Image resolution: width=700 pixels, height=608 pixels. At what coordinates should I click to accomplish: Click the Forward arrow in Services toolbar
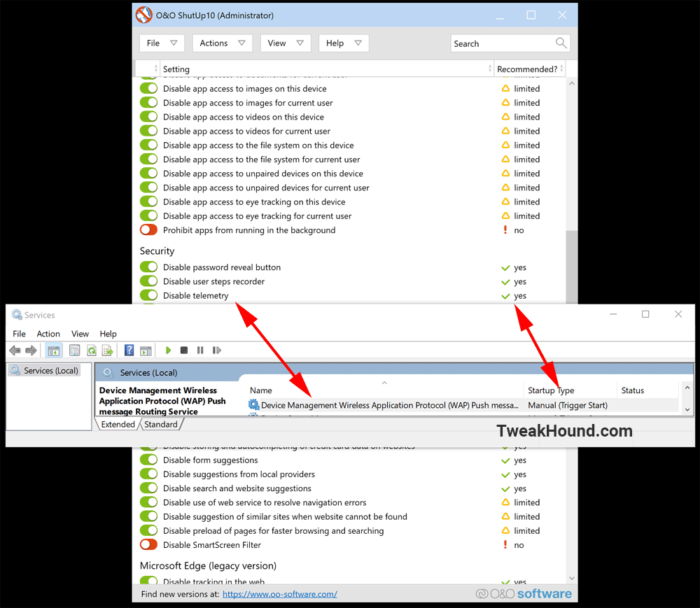(x=31, y=351)
